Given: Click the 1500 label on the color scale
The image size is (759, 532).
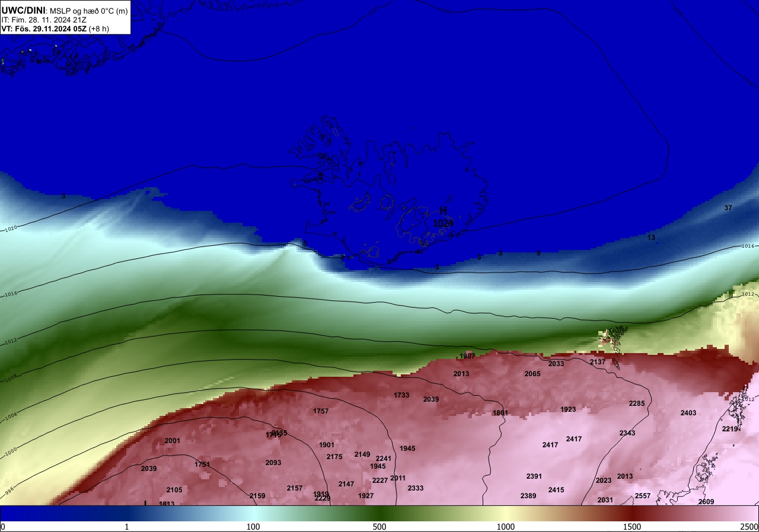Looking at the screenshot, I should click(632, 527).
